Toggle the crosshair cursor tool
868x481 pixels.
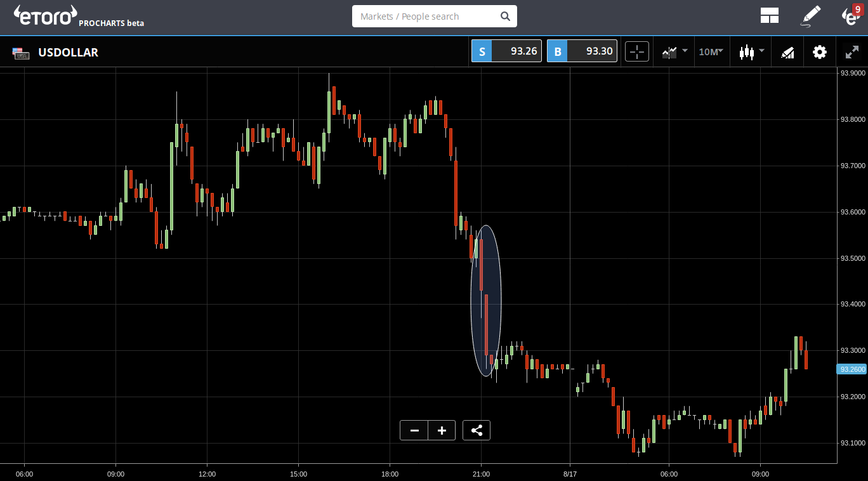[x=637, y=51]
